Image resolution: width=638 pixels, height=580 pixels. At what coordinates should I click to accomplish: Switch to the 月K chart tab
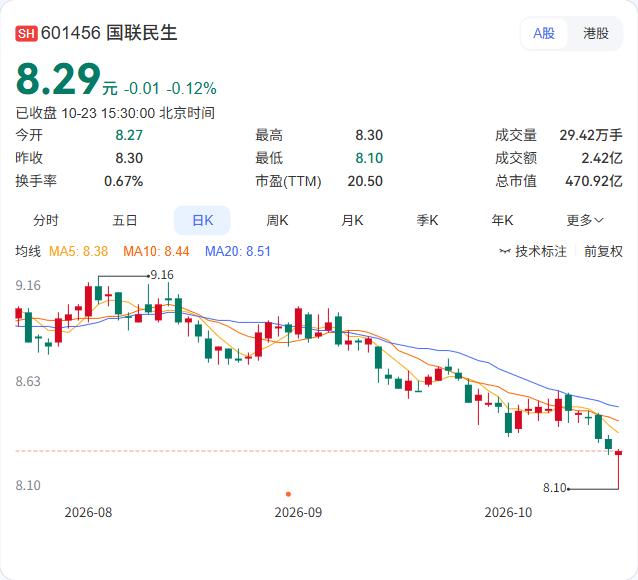pyautogui.click(x=352, y=220)
